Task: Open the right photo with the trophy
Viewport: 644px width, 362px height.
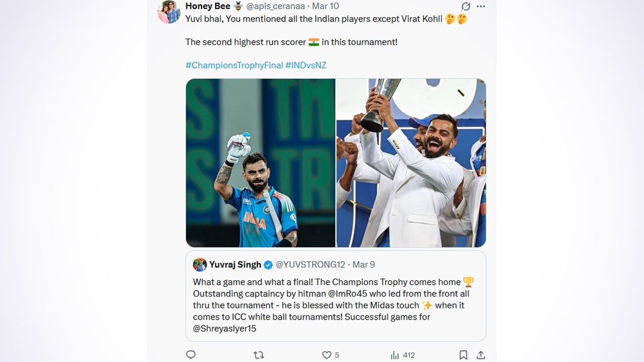Action: coord(411,163)
